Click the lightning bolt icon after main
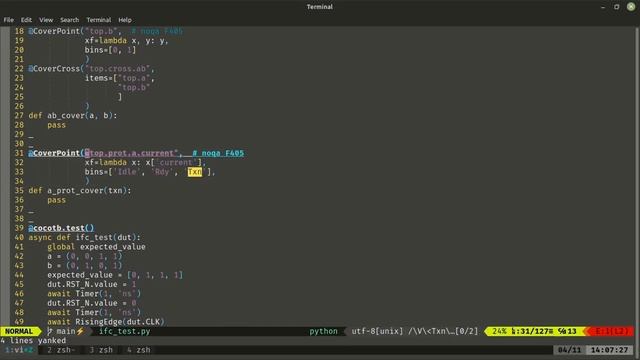Viewport: 640px width, 360px height. tap(80, 331)
